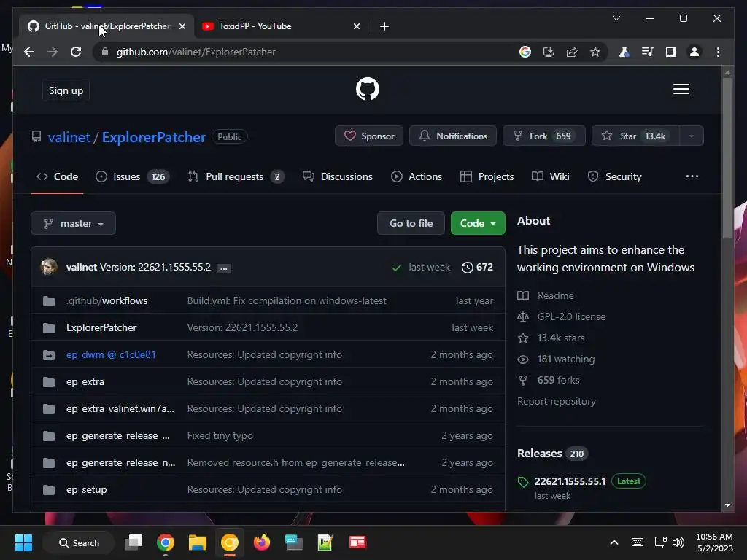Click the Sign up button
The height and width of the screenshot is (560, 747).
point(66,90)
